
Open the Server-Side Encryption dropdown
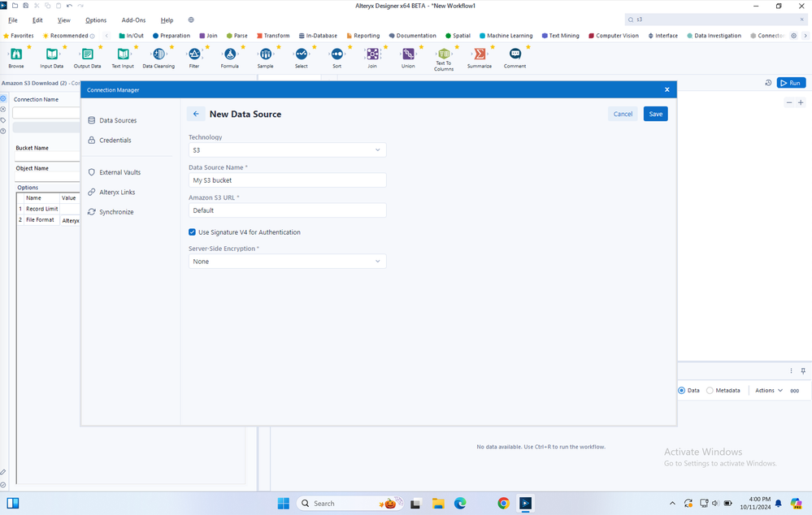coord(288,262)
